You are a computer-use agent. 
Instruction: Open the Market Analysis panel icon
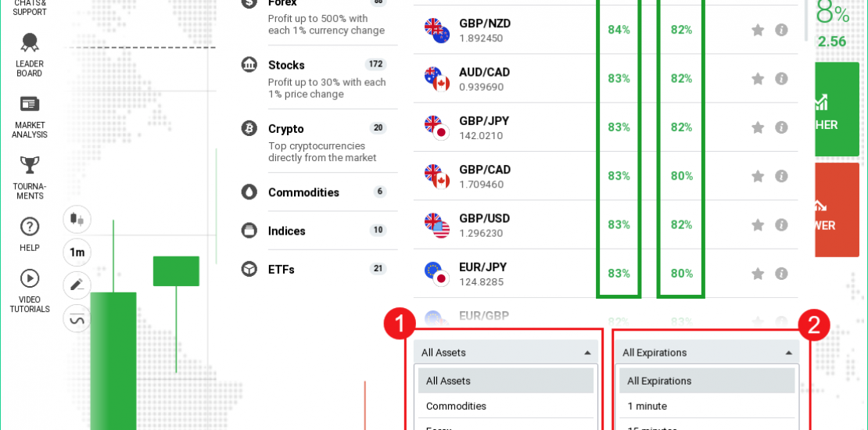point(30,105)
